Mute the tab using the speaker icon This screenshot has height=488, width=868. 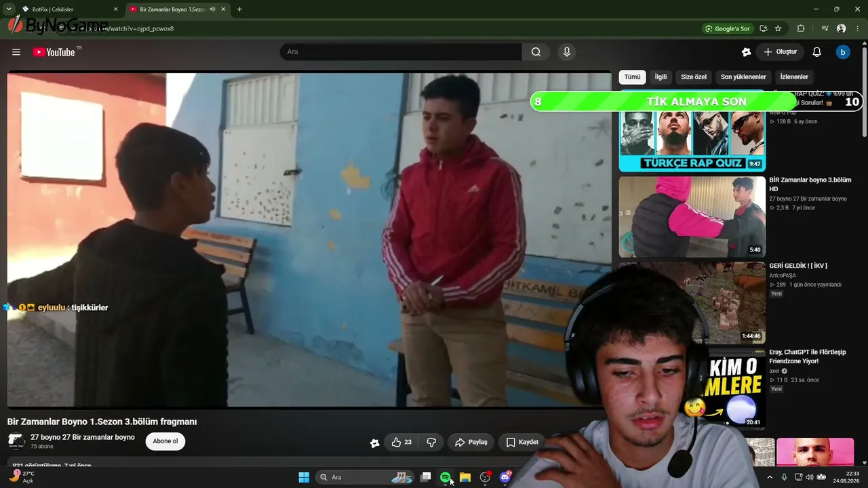coord(213,9)
